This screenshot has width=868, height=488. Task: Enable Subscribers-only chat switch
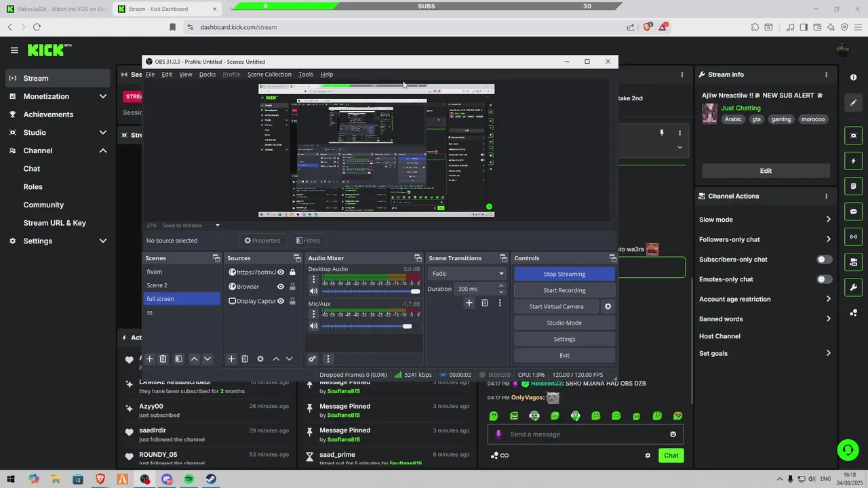point(825,260)
